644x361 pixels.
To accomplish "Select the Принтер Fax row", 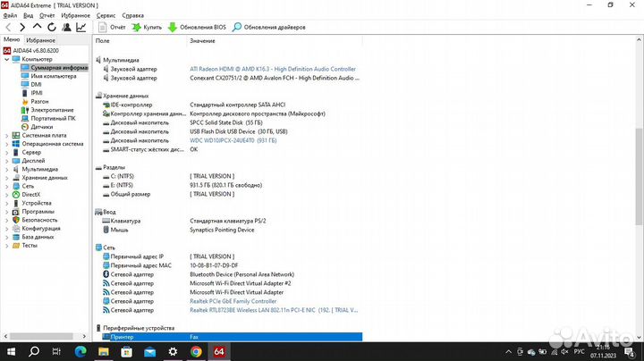I will (232, 337).
